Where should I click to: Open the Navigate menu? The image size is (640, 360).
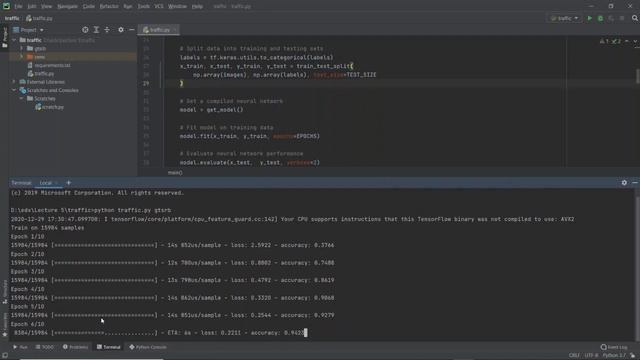(67, 7)
